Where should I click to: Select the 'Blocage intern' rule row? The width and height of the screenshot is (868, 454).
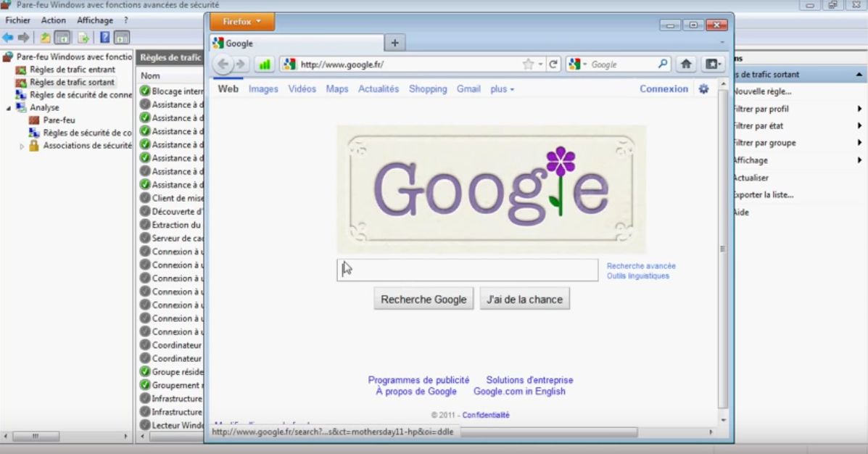point(171,91)
